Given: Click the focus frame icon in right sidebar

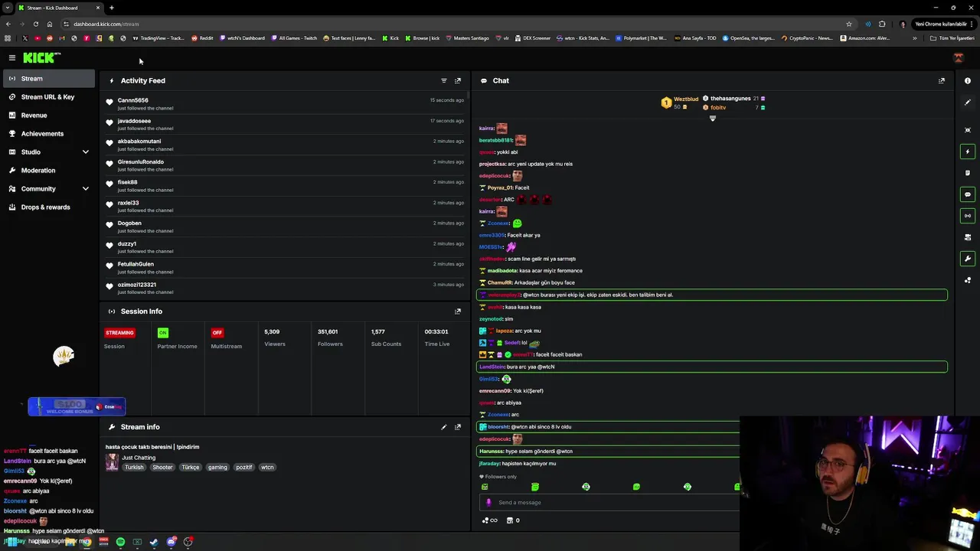Looking at the screenshot, I should point(968,130).
